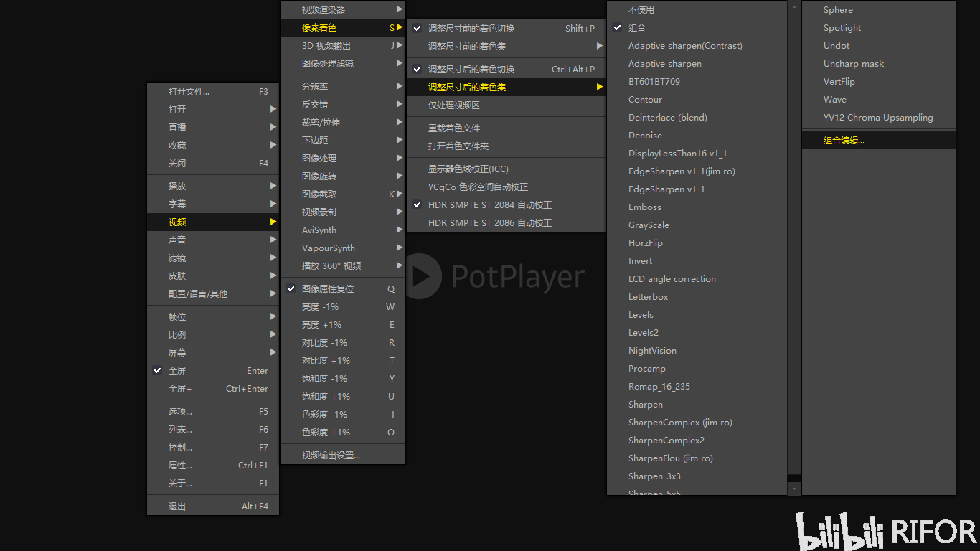
Task: Select Deinterlace (blend) shader
Action: pyautogui.click(x=697, y=118)
